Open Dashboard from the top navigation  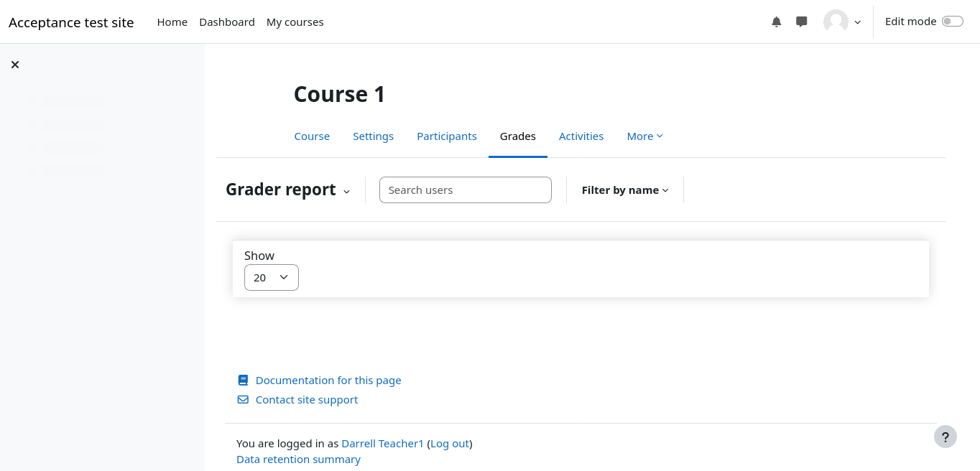pyautogui.click(x=226, y=22)
